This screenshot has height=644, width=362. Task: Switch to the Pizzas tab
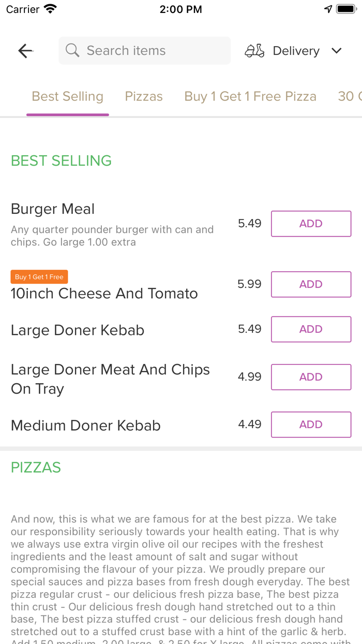pos(143,96)
